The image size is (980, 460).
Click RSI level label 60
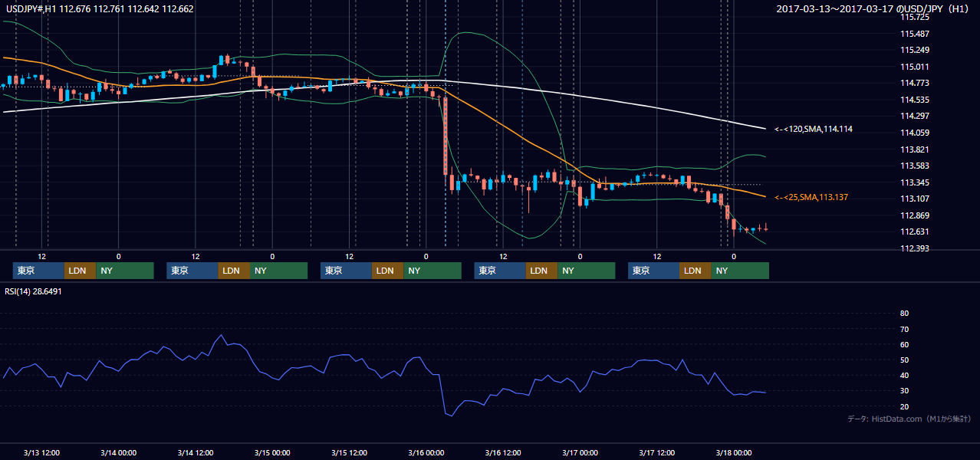coord(904,344)
